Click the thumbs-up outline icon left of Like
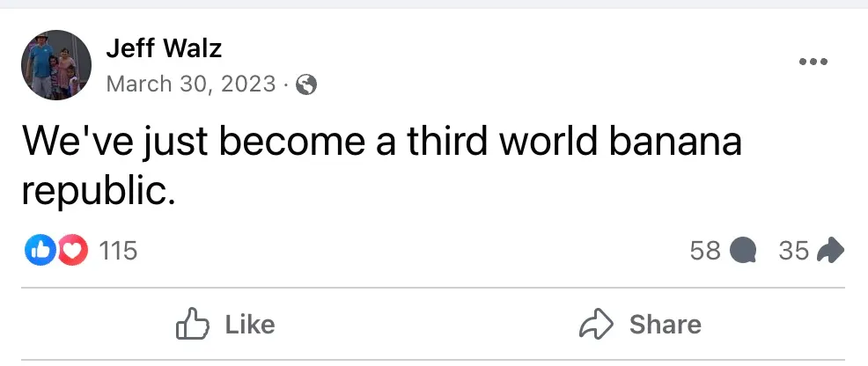The width and height of the screenshot is (868, 366). 191,325
